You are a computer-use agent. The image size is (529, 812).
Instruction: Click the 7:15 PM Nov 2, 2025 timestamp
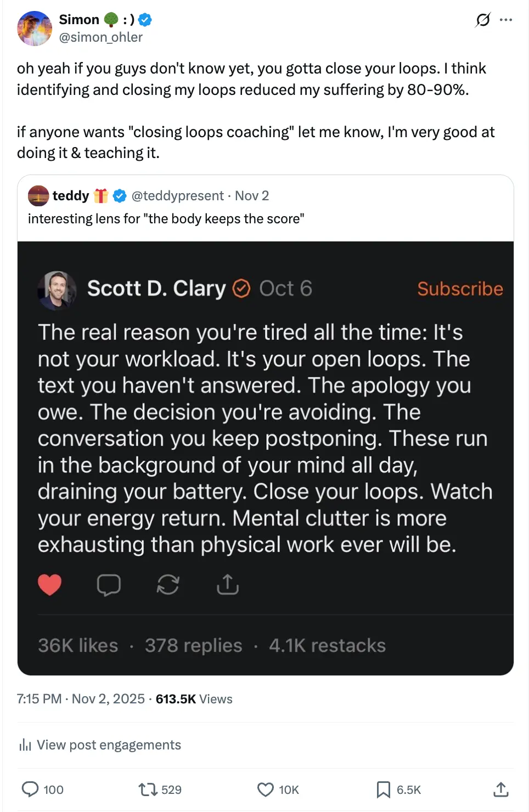(81, 699)
